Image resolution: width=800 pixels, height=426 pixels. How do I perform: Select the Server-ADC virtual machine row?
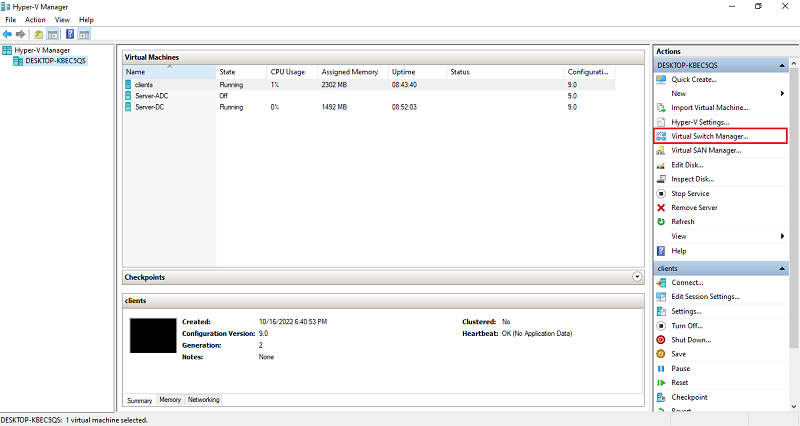tap(369, 96)
